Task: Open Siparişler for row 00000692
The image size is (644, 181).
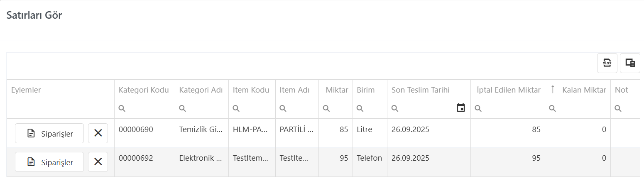Action: (x=49, y=162)
